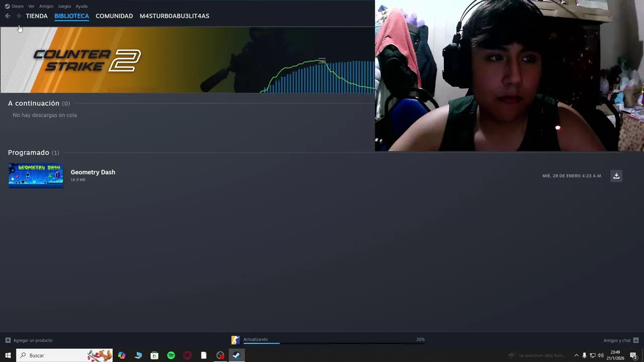Switch to the BIBLIOTECA tab
Viewport: 644px width, 362px height.
pyautogui.click(x=71, y=16)
